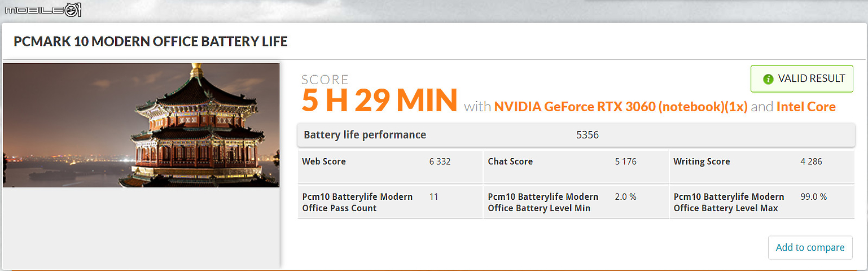
Task: Click the Chat Score value 5 176
Action: (625, 161)
